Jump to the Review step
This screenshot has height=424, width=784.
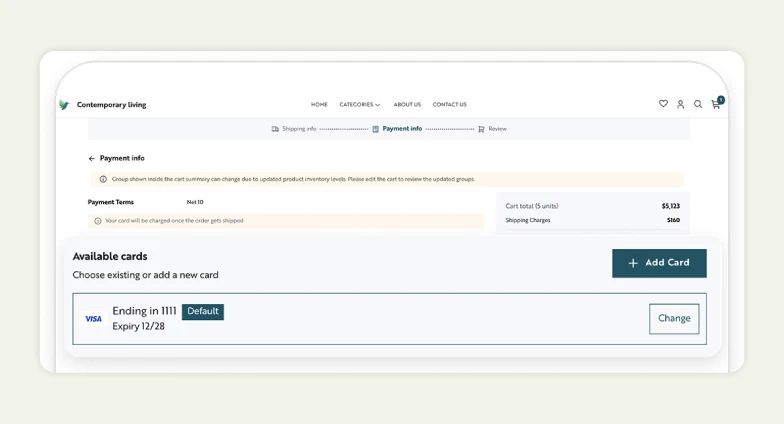(498, 129)
